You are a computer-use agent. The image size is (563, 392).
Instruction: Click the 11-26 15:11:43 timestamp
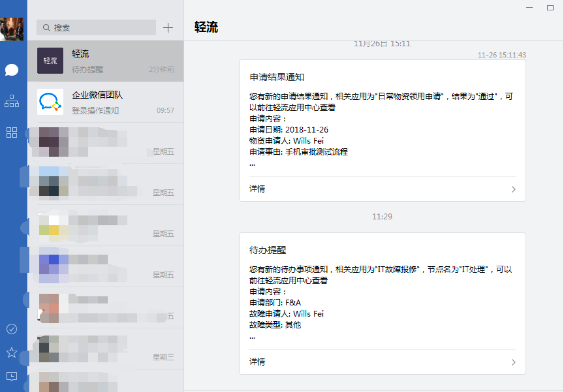click(x=501, y=55)
